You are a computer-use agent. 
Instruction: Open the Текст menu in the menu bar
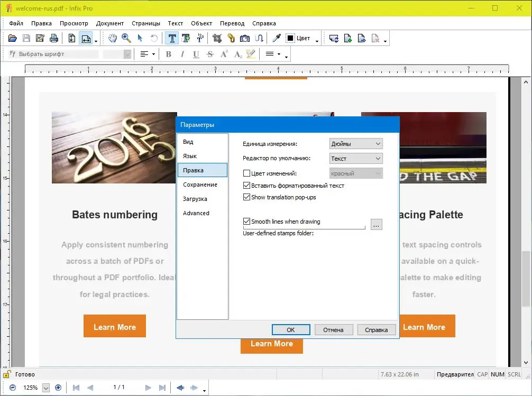pos(176,23)
